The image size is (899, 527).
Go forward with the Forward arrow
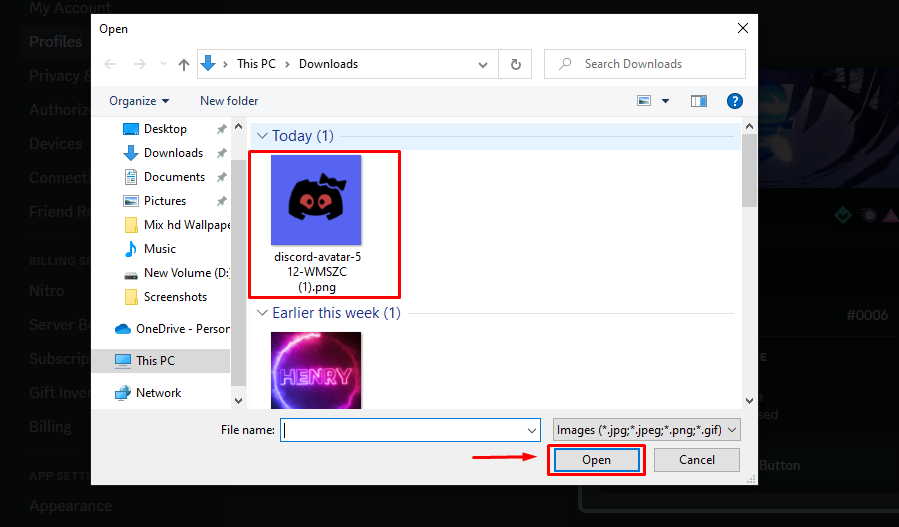click(x=139, y=64)
